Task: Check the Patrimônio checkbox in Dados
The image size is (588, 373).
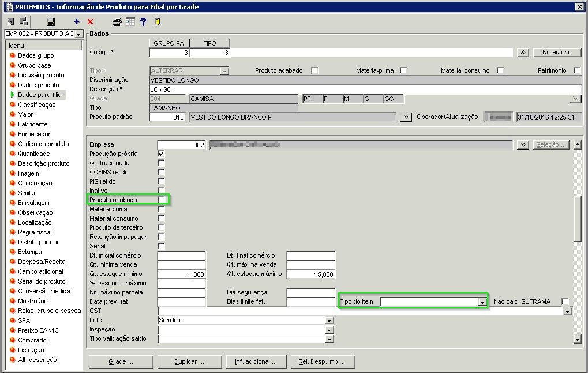Action: 577,70
